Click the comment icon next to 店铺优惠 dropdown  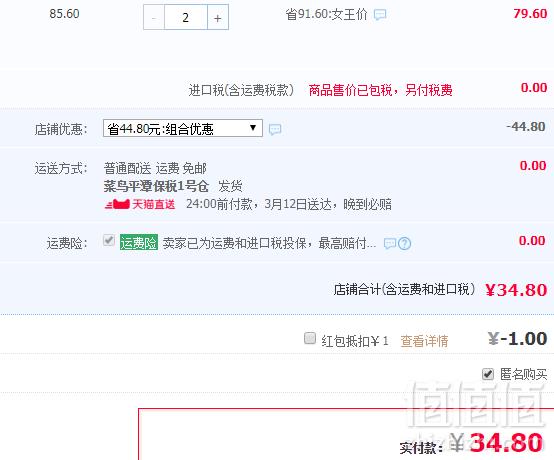tap(275, 129)
